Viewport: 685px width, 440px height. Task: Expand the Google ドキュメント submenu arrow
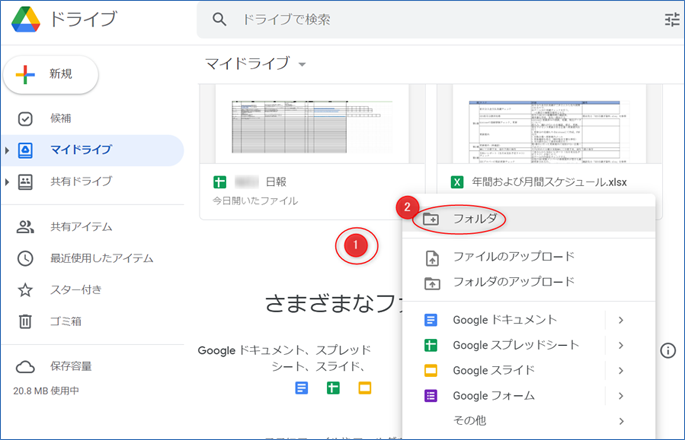621,320
